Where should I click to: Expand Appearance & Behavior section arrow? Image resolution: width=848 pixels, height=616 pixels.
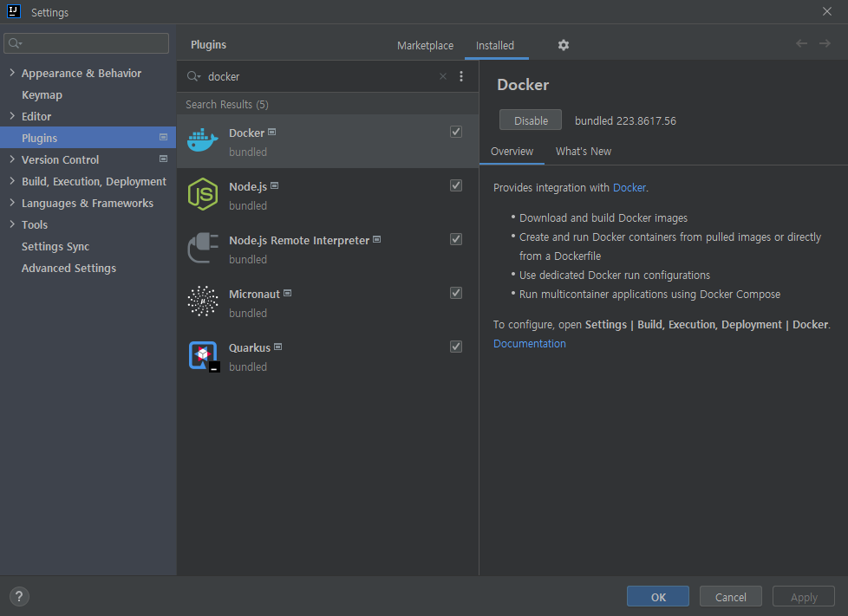click(12, 73)
